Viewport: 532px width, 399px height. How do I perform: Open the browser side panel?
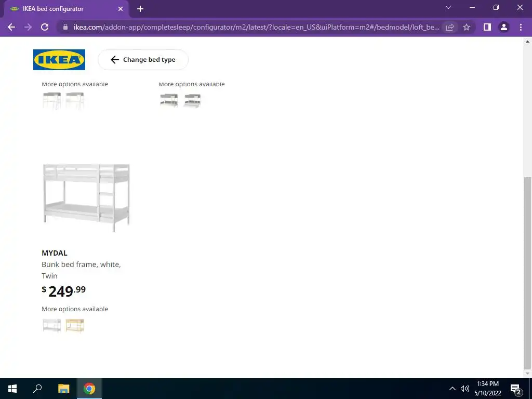click(487, 27)
